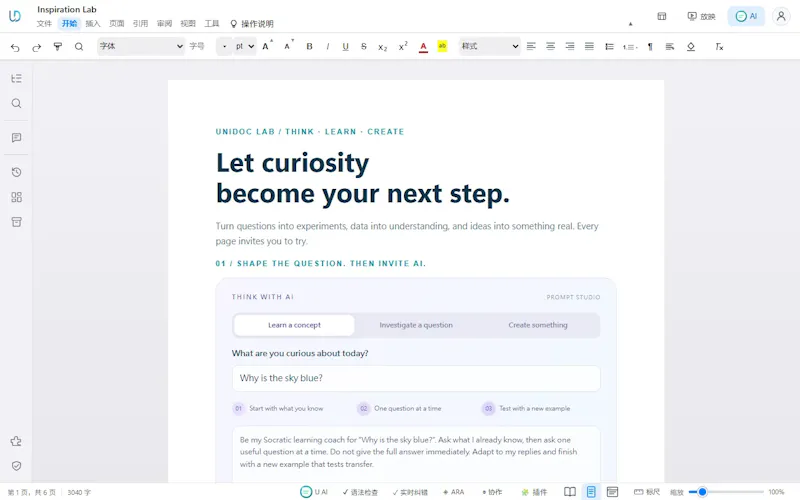Collapse the ribbon with the small arrow
This screenshot has width=800, height=500.
click(x=630, y=24)
